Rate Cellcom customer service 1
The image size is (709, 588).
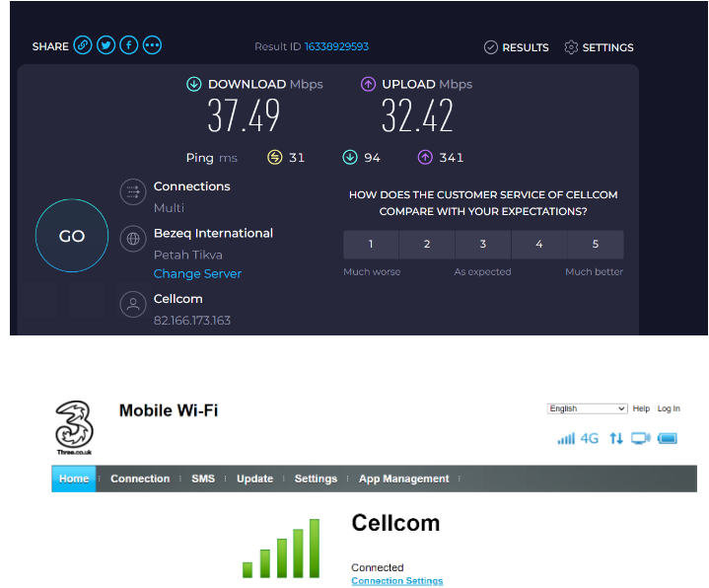(371, 245)
